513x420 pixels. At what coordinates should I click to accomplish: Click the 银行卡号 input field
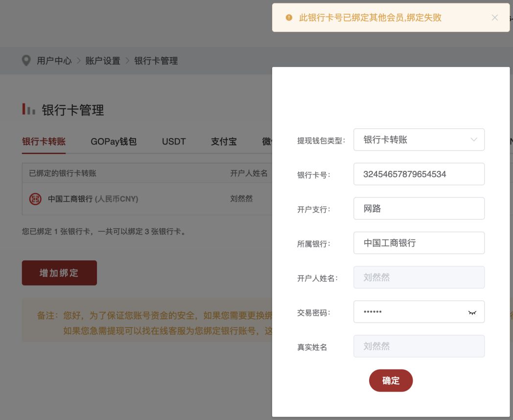tap(419, 174)
